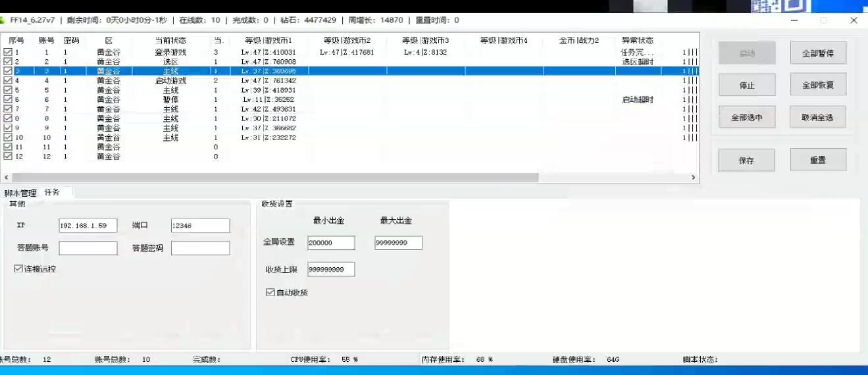Close the window with the X button
The width and height of the screenshot is (868, 375).
(x=854, y=20)
